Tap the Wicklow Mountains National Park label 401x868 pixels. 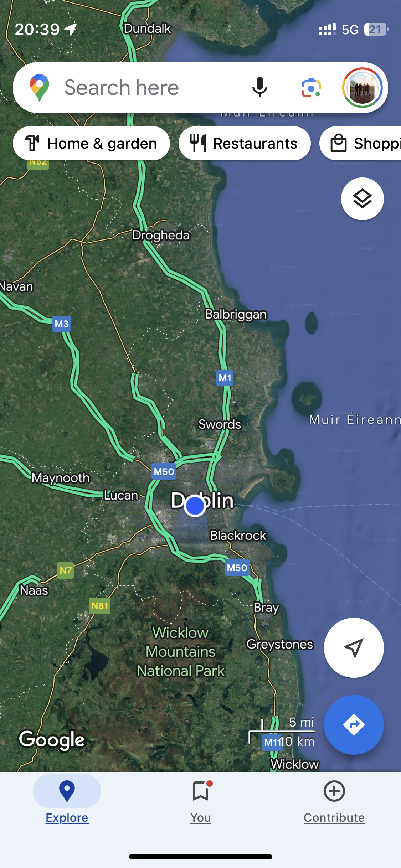pos(181,652)
